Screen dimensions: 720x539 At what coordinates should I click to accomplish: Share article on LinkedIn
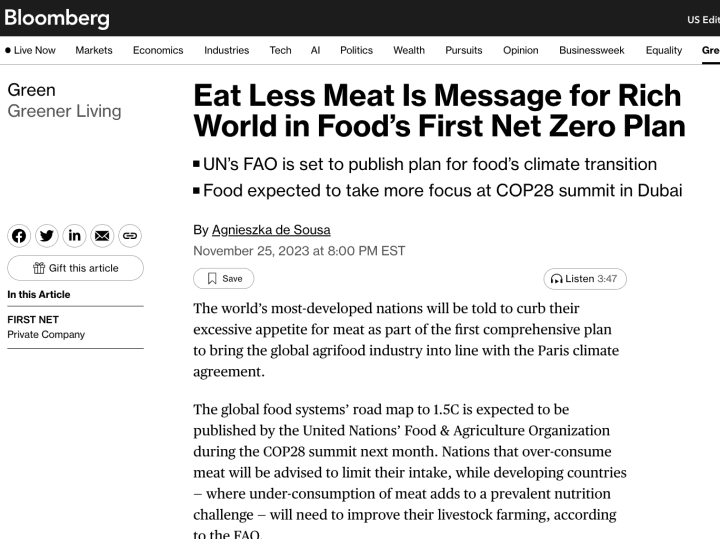click(x=75, y=236)
